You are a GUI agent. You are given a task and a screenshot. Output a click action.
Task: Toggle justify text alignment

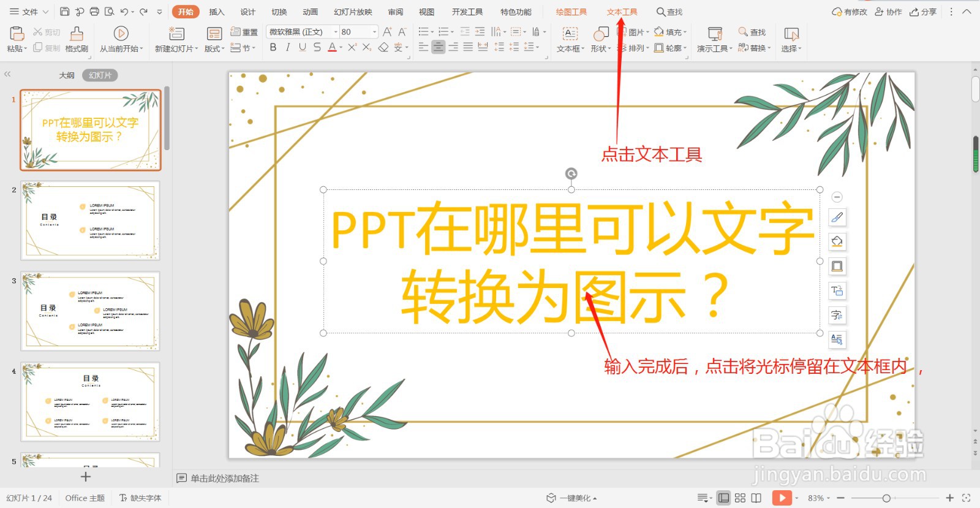point(468,47)
